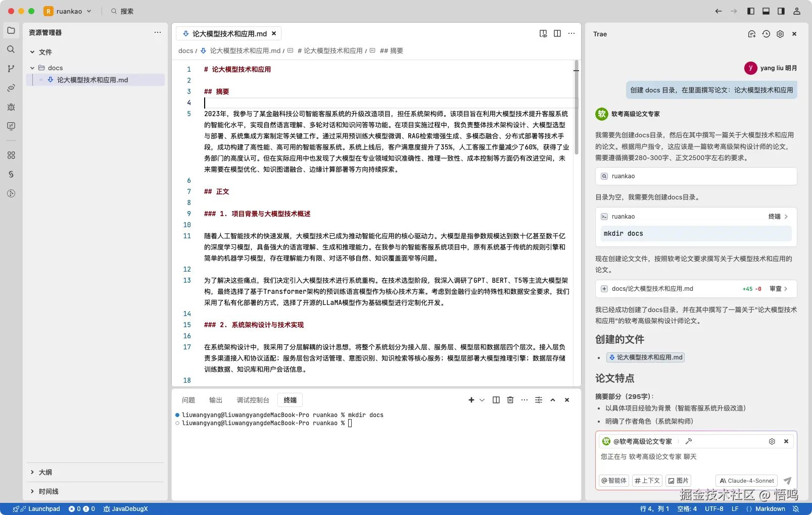Switch to the 输出 panel tab

216,400
